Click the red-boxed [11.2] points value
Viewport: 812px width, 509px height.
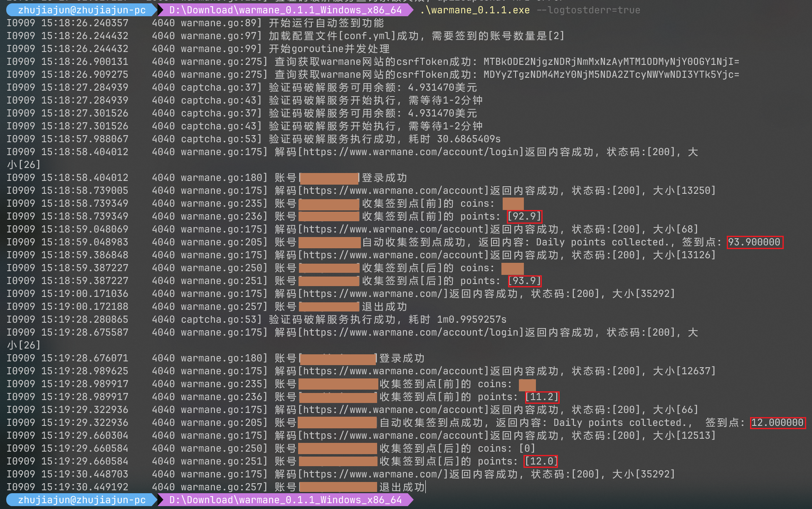[x=542, y=397]
